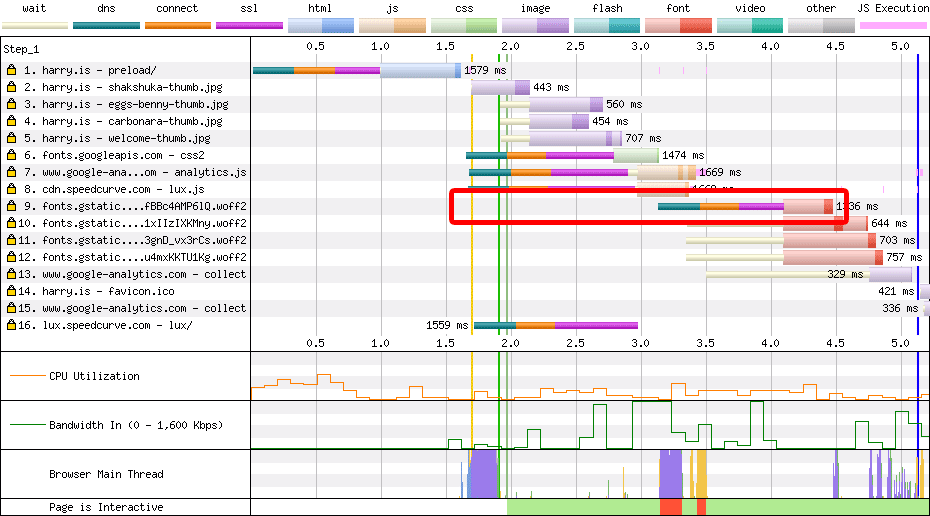Click the lock icon beside favicon.ico request
930x516 pixels.
coord(11,291)
